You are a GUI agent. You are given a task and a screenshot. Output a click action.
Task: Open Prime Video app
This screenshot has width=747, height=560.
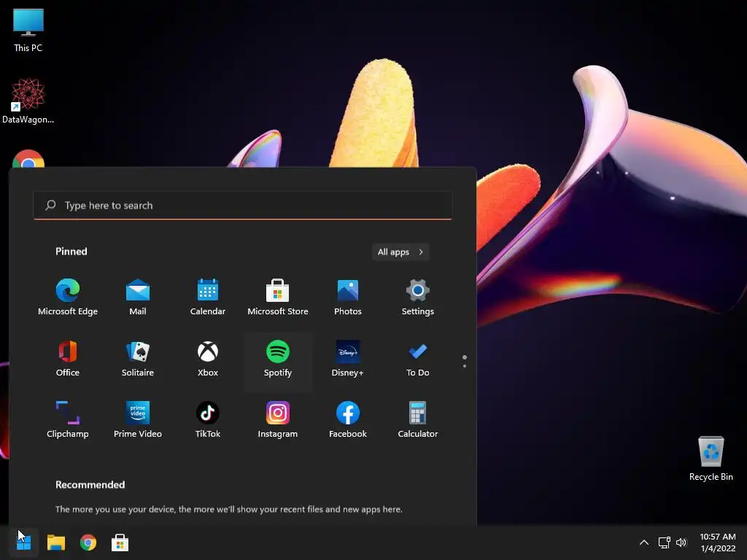pyautogui.click(x=138, y=420)
